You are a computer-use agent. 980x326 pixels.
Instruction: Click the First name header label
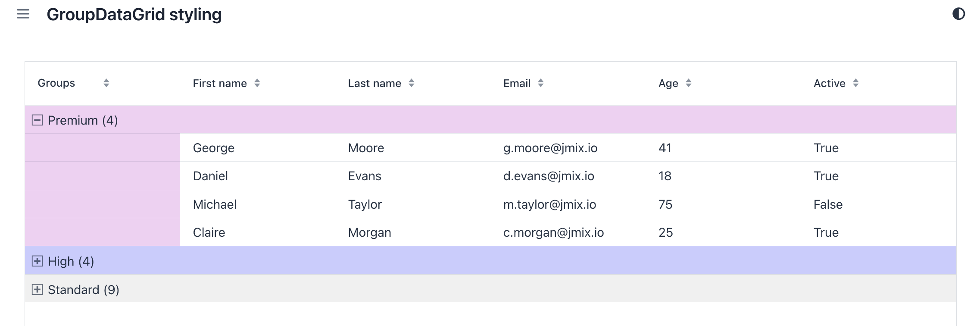[220, 83]
